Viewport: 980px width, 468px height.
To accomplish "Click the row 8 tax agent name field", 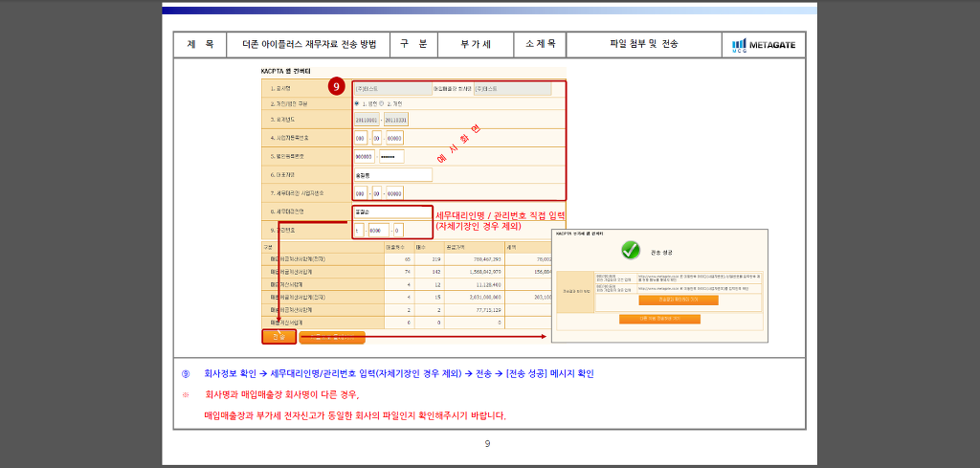I will pyautogui.click(x=391, y=212).
